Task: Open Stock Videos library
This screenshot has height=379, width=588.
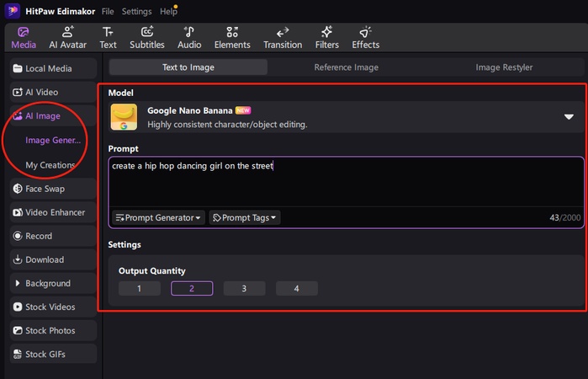Action: (x=53, y=307)
